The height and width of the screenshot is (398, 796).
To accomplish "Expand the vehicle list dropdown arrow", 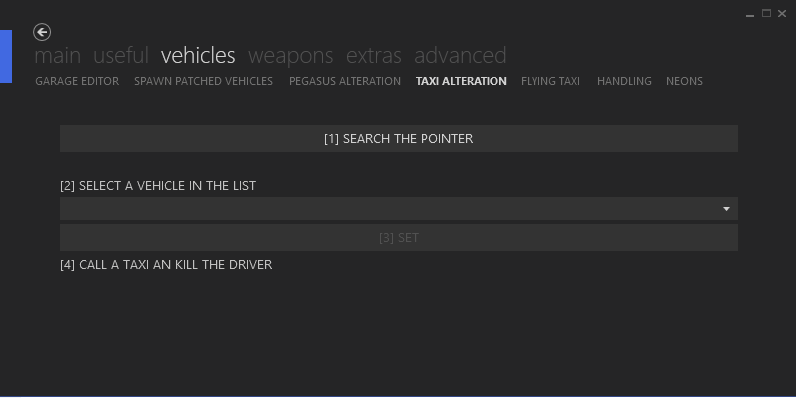I will coord(726,209).
